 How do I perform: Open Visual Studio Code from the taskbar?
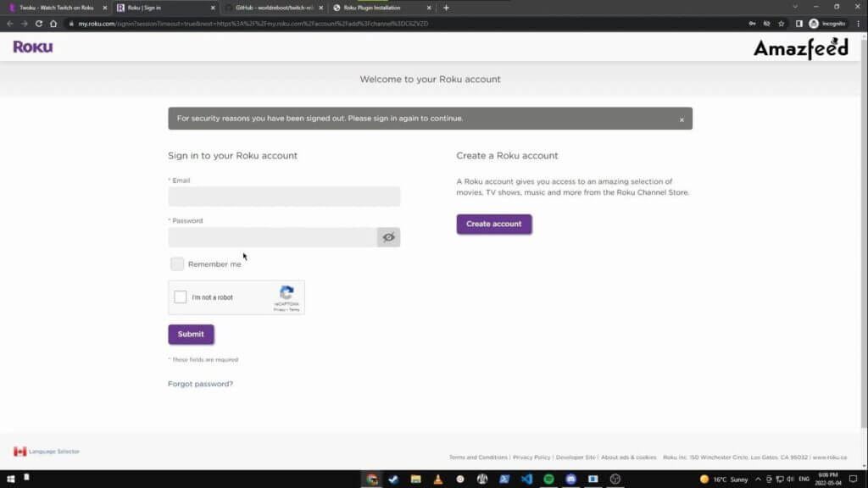pos(526,480)
